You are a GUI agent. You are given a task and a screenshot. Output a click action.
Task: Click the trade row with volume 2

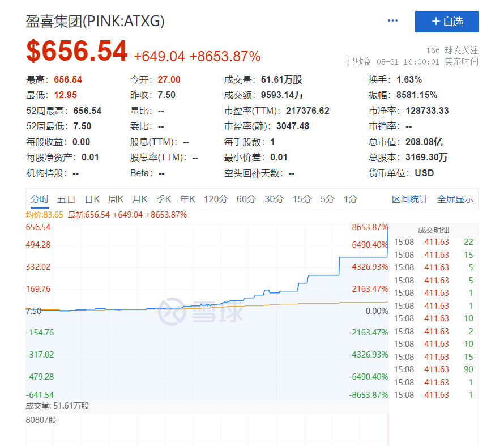(433, 332)
